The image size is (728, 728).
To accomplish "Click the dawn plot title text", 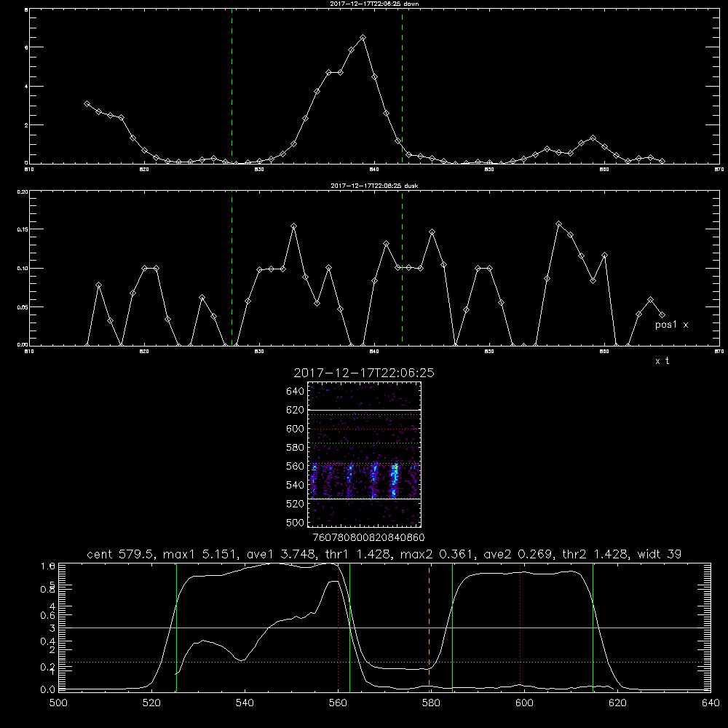I will [374, 4].
